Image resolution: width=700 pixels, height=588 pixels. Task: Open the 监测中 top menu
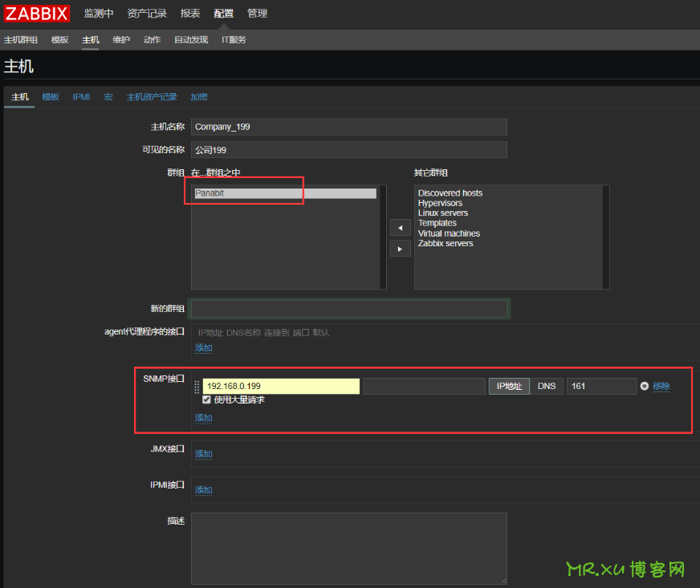tap(99, 14)
